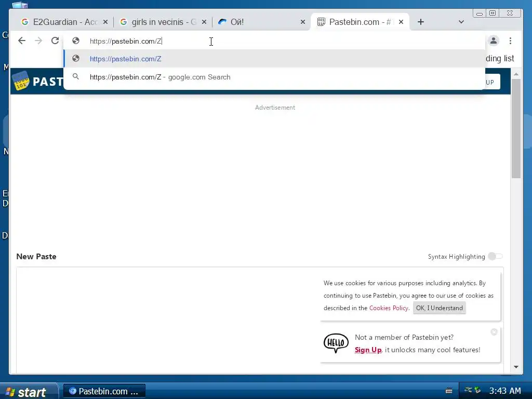The height and width of the screenshot is (399, 532).
Task: Open a new tab with the plus button
Action: click(421, 22)
